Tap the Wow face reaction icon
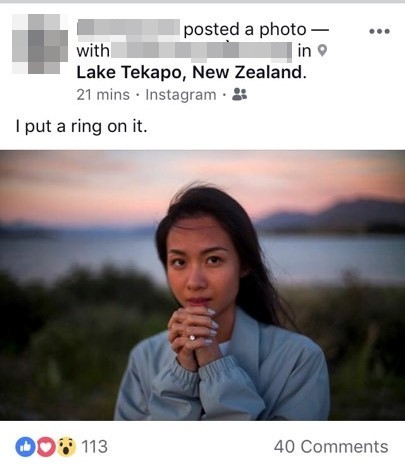Viewport: 405px width, 465px height. pos(66,447)
